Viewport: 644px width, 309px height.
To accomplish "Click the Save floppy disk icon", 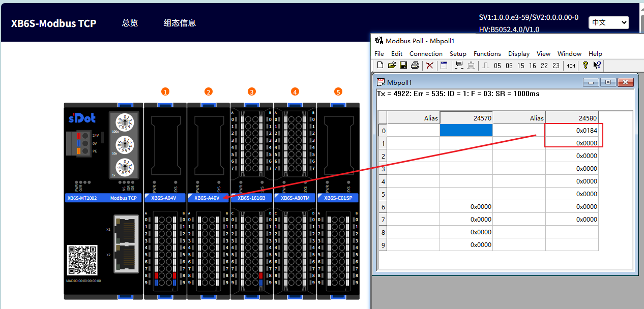I will [403, 66].
